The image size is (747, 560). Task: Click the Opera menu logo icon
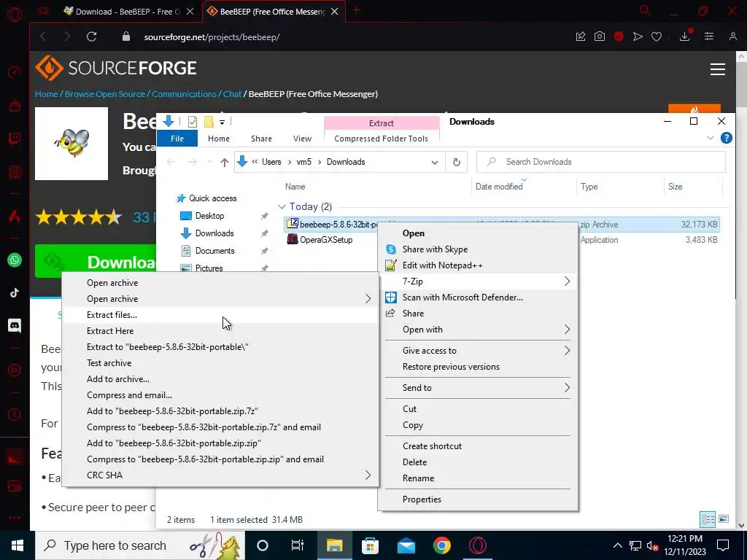point(15,13)
